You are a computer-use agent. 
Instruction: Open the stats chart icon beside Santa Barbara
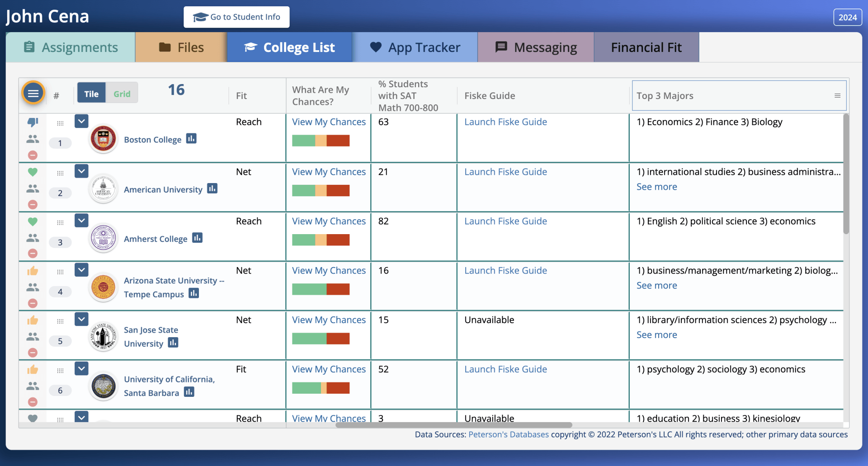189,391
